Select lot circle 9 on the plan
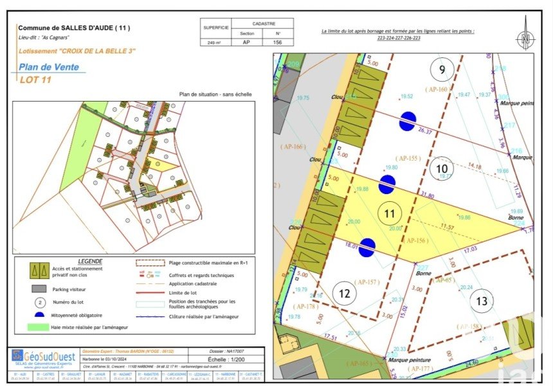The width and height of the screenshot is (553, 392). pos(442,70)
